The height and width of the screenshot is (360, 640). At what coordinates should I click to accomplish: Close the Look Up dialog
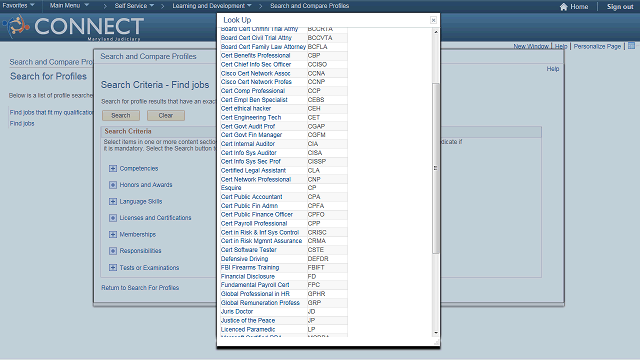point(433,20)
